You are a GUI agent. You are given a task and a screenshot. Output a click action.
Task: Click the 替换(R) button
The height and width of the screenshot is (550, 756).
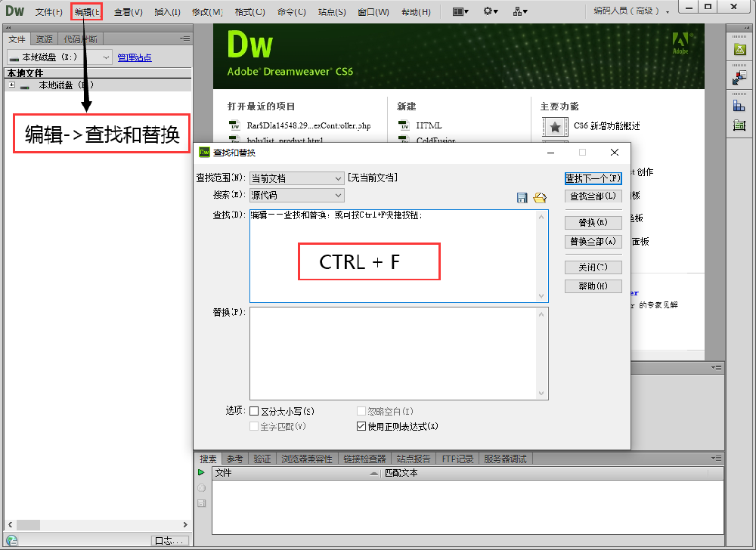pos(593,223)
